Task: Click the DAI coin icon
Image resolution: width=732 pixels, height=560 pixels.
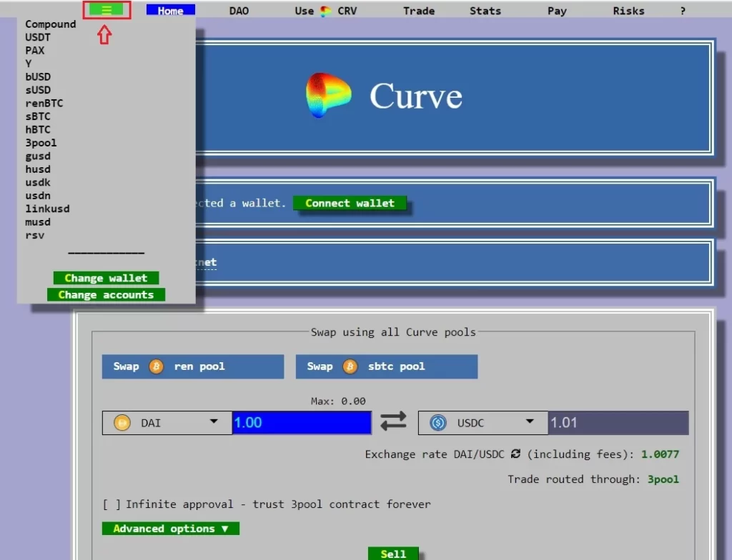Action: (122, 423)
